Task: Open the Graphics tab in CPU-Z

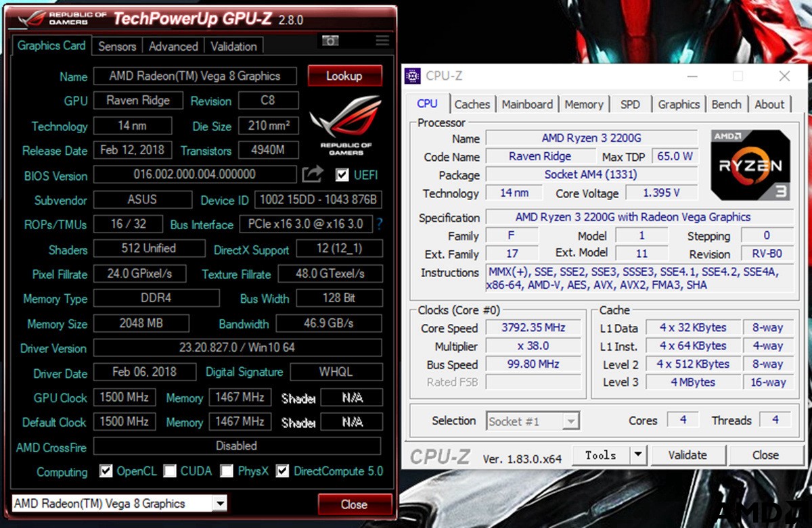Action: pos(679,104)
